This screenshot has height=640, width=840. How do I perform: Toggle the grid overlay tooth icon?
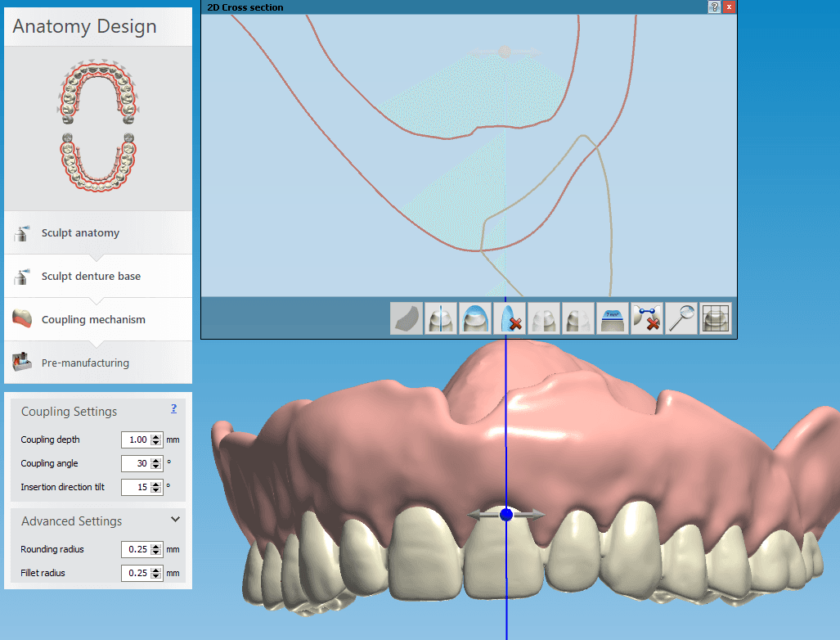716,318
